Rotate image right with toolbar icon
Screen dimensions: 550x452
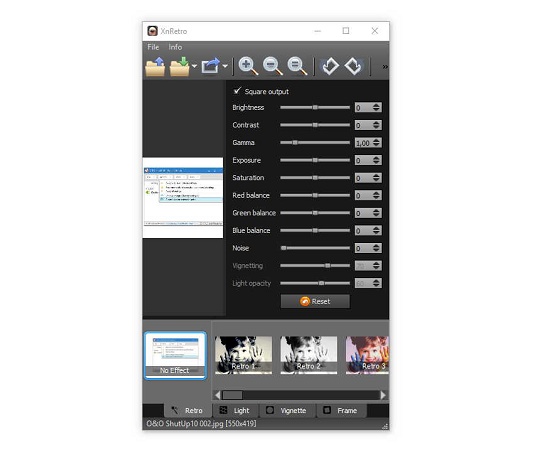pos(353,66)
